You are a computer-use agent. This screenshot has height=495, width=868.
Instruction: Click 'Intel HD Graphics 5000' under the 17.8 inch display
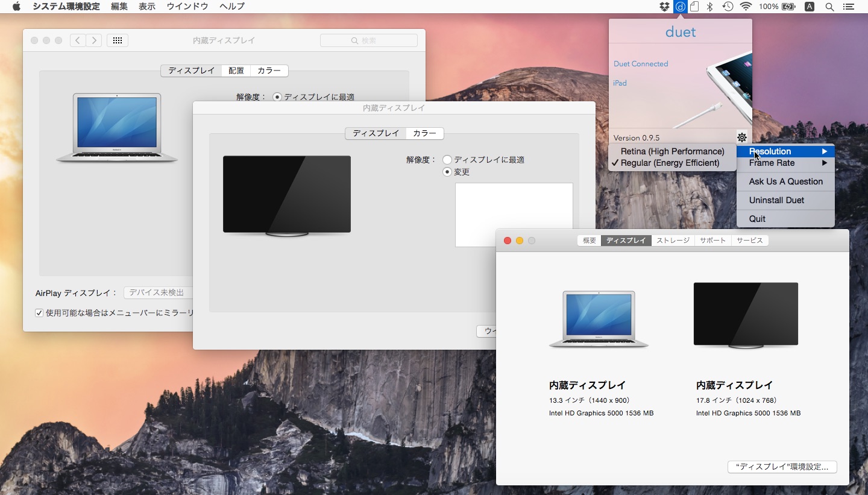click(749, 413)
